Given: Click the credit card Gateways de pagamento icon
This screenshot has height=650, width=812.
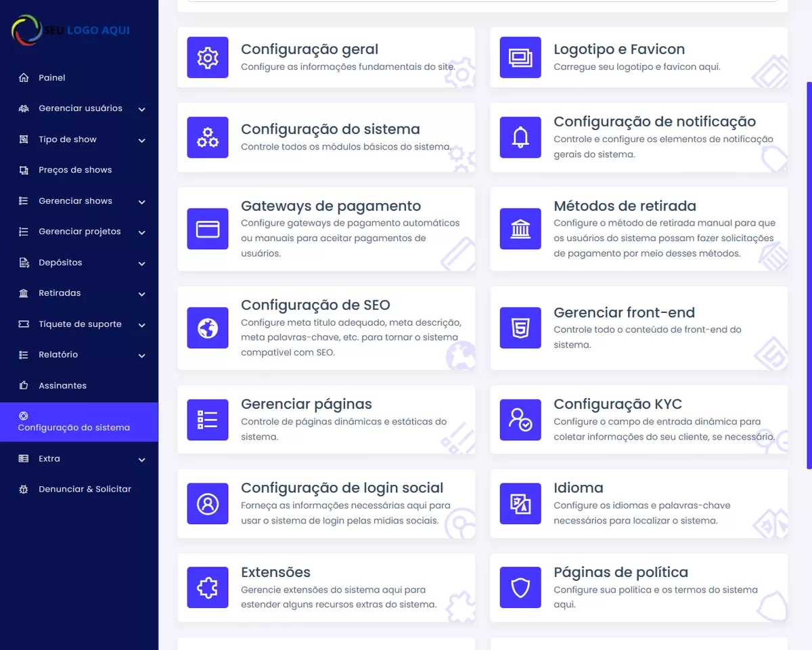Looking at the screenshot, I should [207, 230].
